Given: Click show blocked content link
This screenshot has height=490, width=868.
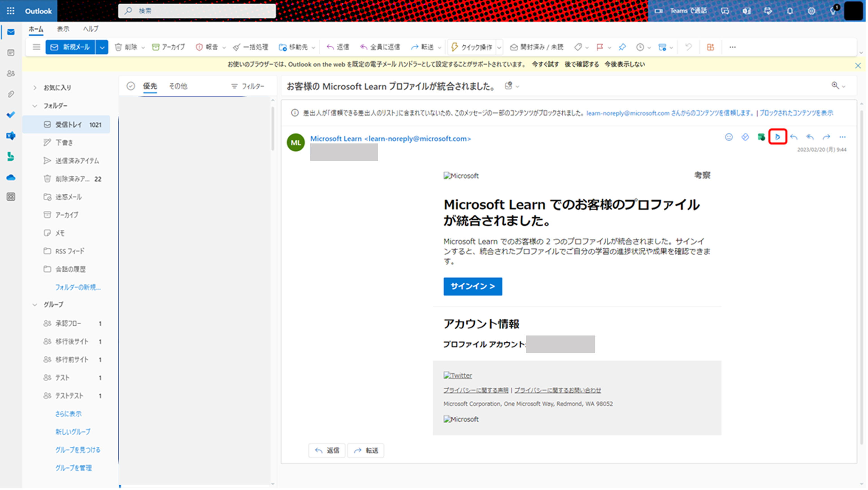Looking at the screenshot, I should click(797, 113).
